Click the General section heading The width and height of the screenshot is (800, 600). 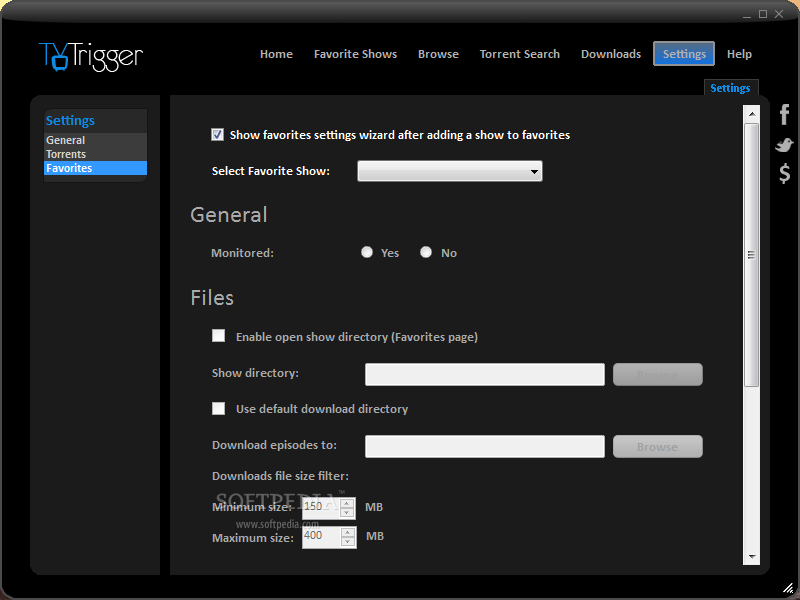point(229,215)
